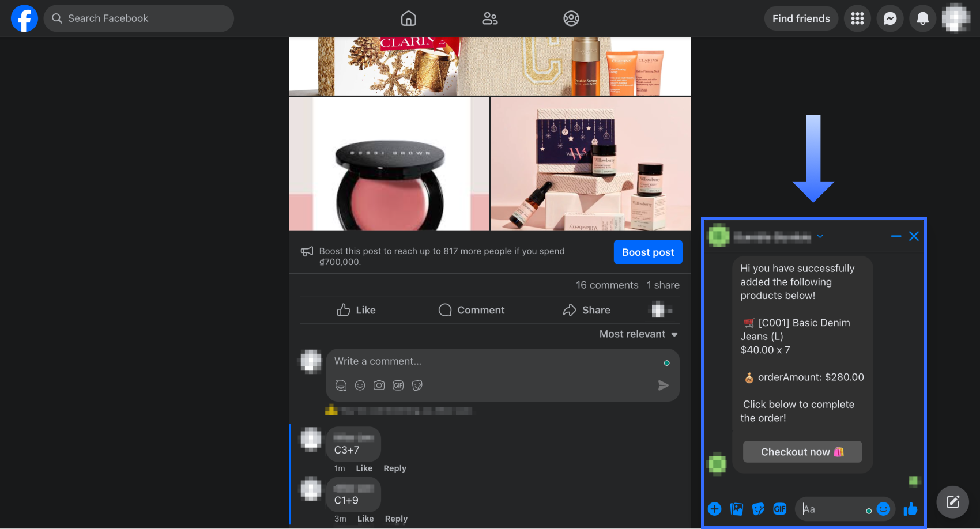Go to Home tab

click(x=408, y=18)
